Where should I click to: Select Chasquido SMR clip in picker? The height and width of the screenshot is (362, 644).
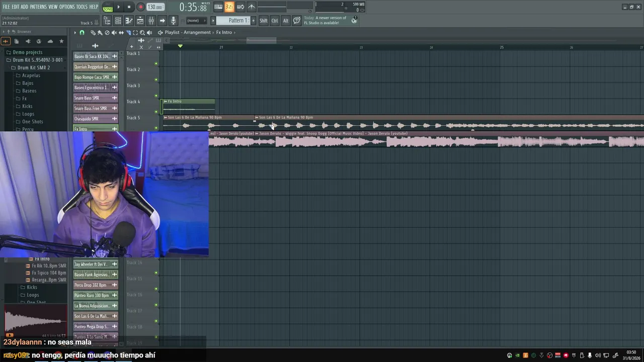(x=96, y=119)
